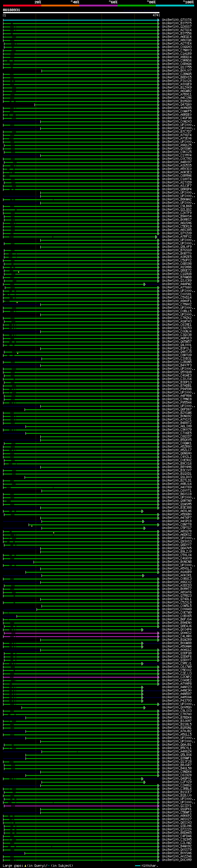Click the purple ~60% identity legend segment
Viewport: 197px width, 868px height.
(98, 6)
